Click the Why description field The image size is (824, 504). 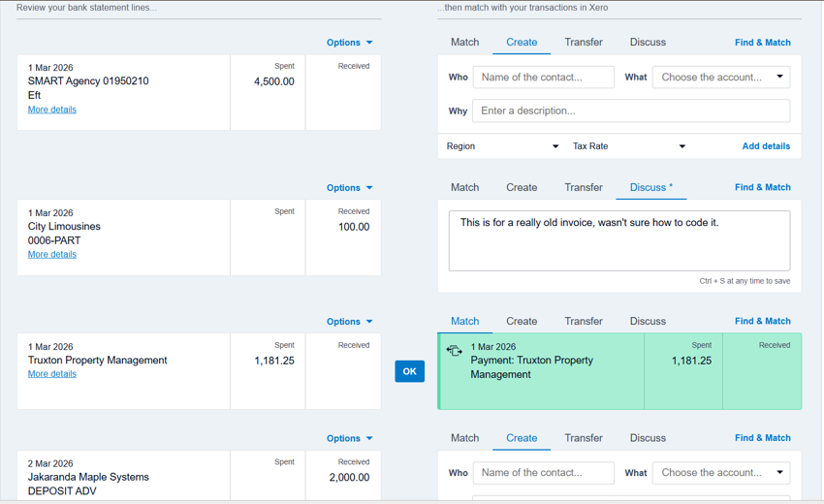tap(630, 111)
